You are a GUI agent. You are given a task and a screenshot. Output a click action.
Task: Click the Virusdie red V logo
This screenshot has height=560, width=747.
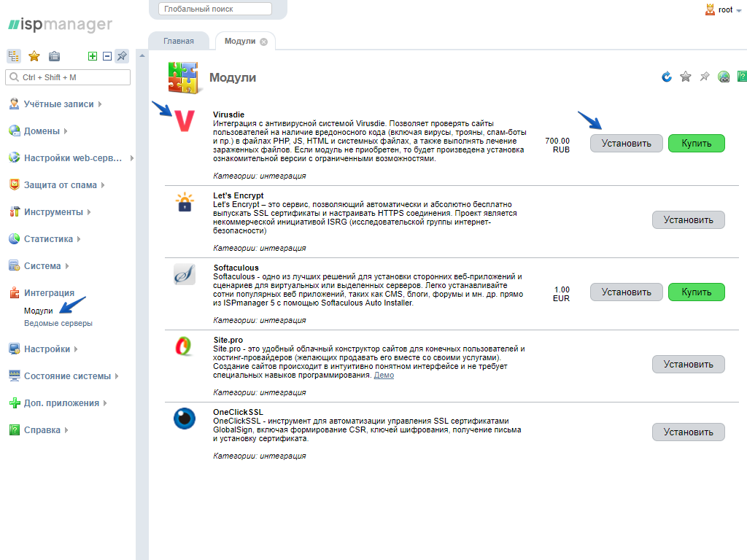pyautogui.click(x=185, y=121)
